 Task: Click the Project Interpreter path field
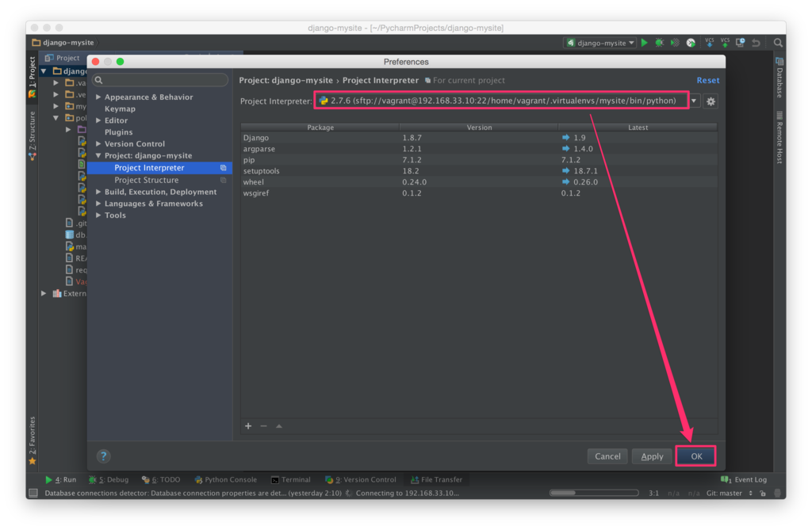click(x=501, y=101)
